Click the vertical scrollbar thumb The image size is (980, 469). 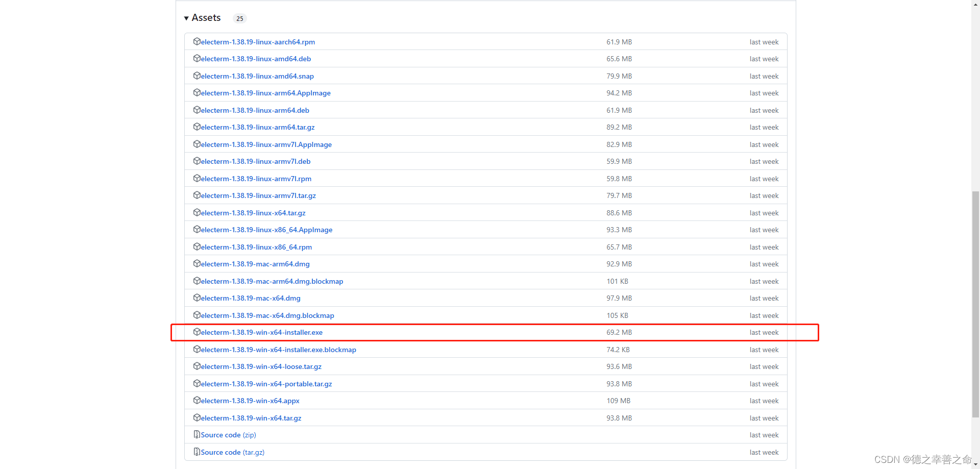coord(975,304)
